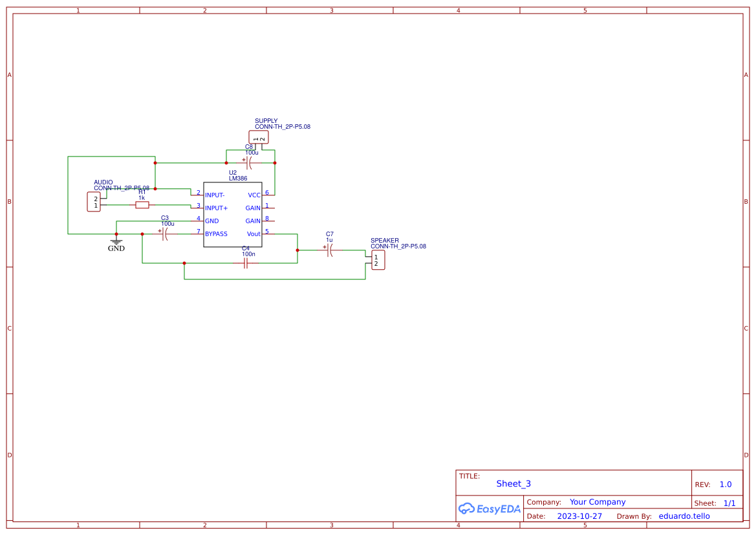This screenshot has width=756, height=535.
Task: Click the SPEAKER connector symbol
Action: [378, 260]
